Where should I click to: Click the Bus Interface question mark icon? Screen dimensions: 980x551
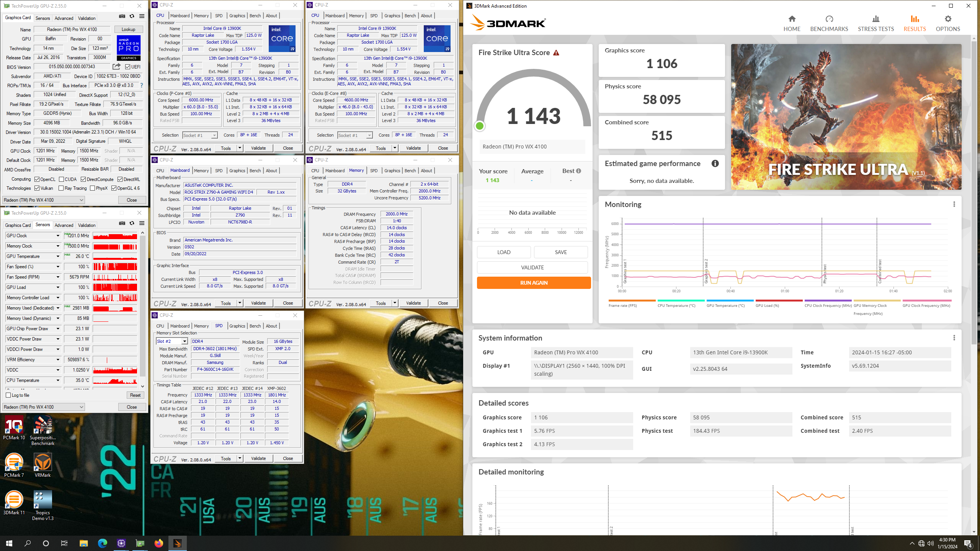[142, 85]
